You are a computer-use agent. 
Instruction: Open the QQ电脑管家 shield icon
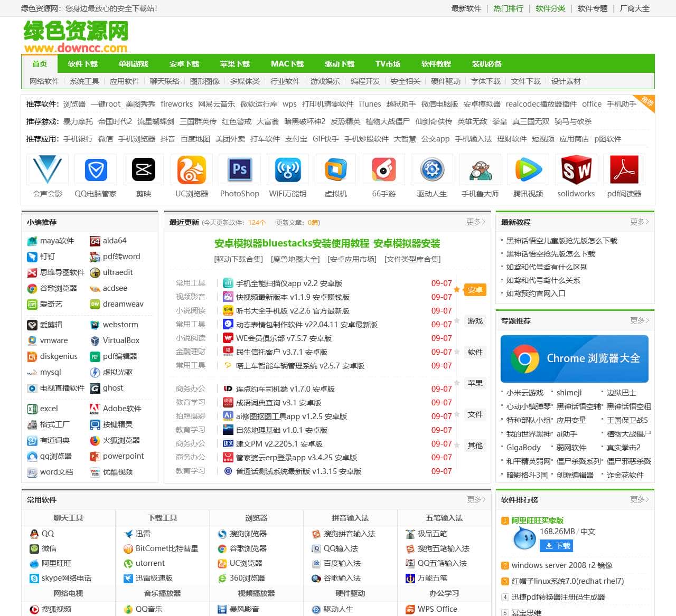click(96, 169)
